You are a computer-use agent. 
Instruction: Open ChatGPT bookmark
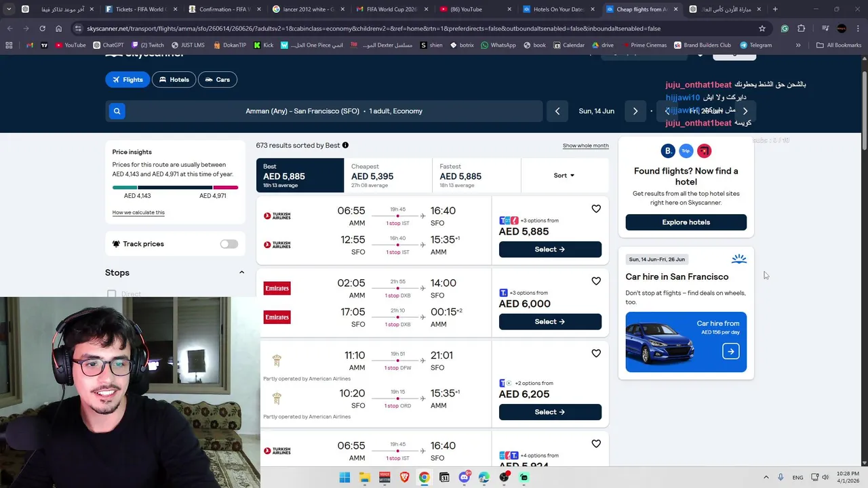(x=108, y=45)
